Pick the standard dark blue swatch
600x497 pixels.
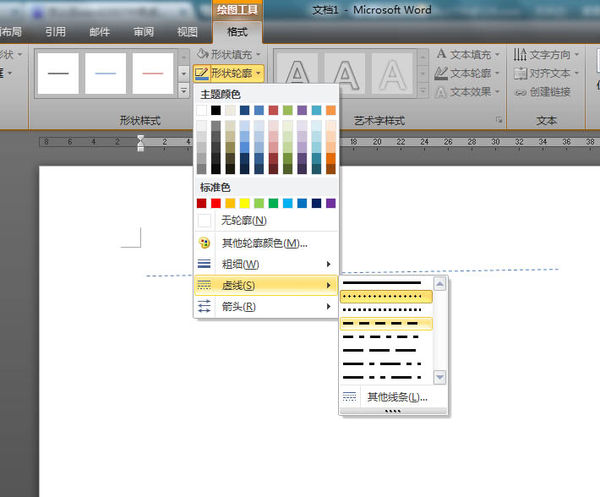(x=316, y=203)
